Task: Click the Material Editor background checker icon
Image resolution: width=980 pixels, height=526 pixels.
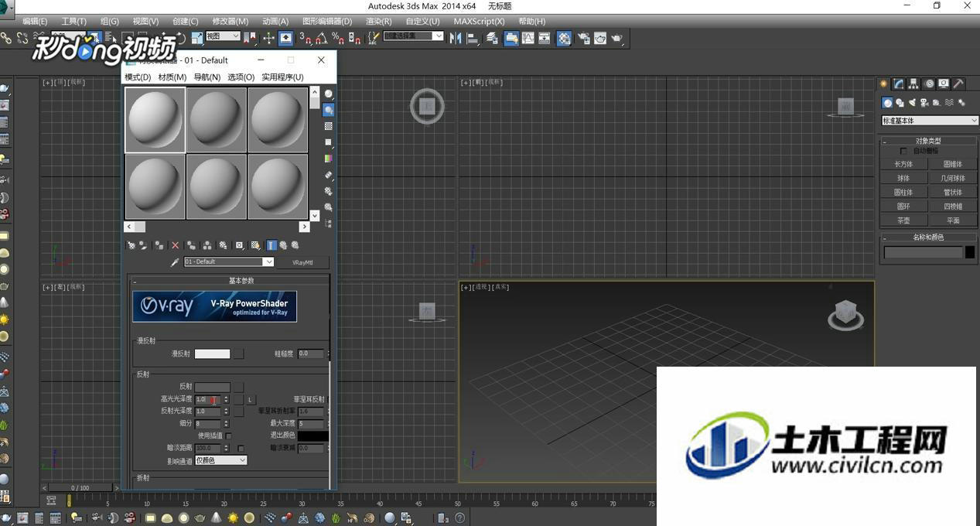Action: coord(329,126)
